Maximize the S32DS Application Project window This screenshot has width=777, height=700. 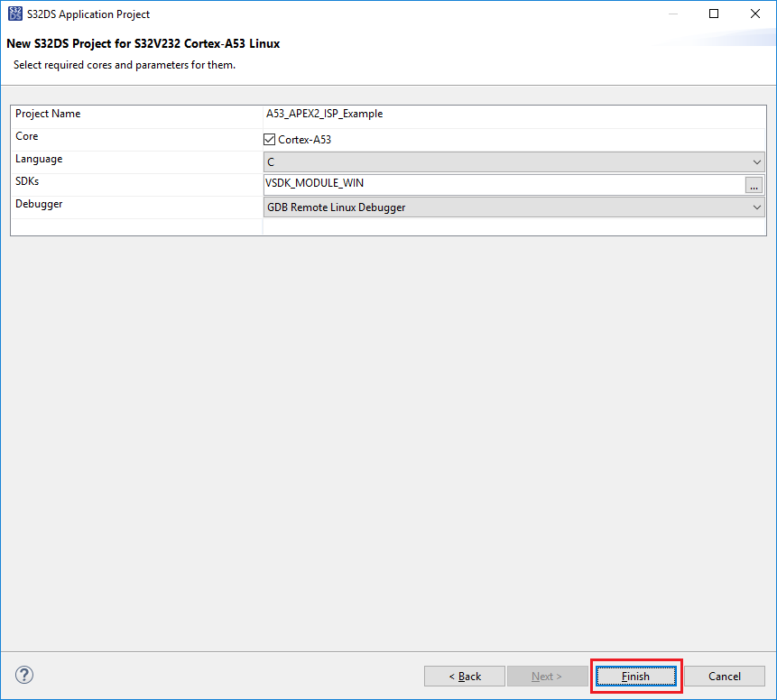[x=714, y=14]
